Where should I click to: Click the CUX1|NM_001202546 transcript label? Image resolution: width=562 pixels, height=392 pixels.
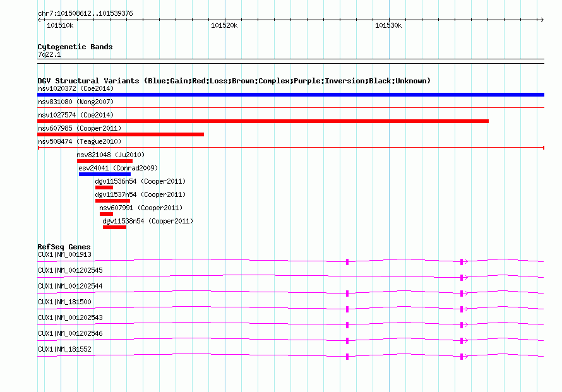tap(70, 333)
